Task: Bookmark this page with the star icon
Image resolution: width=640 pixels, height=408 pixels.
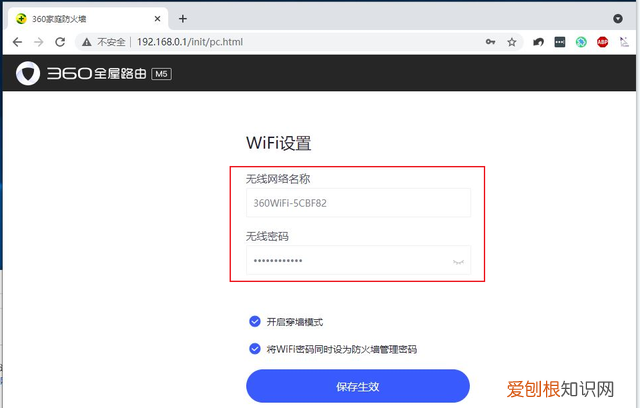Action: pyautogui.click(x=512, y=42)
